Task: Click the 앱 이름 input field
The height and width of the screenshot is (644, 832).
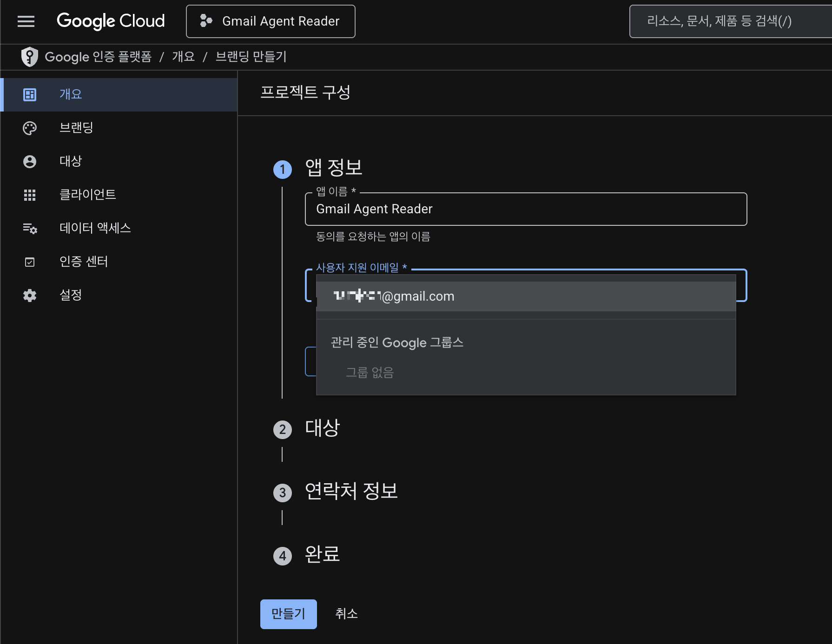Action: [526, 209]
